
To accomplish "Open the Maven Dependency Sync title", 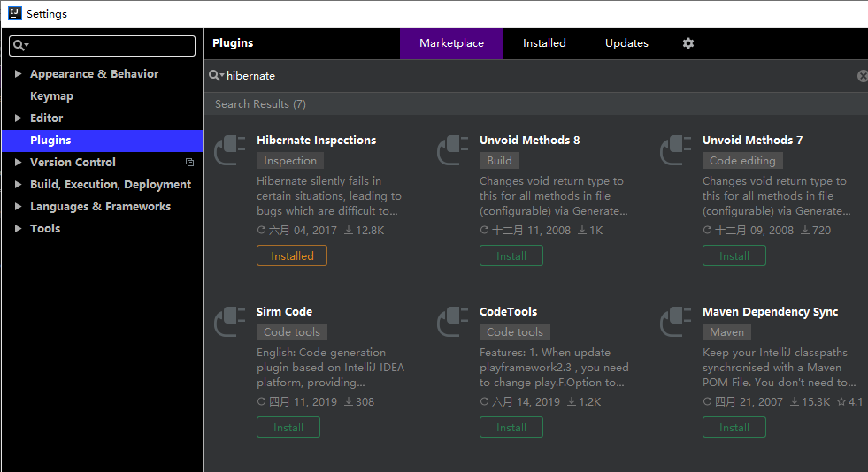I will [x=770, y=312].
